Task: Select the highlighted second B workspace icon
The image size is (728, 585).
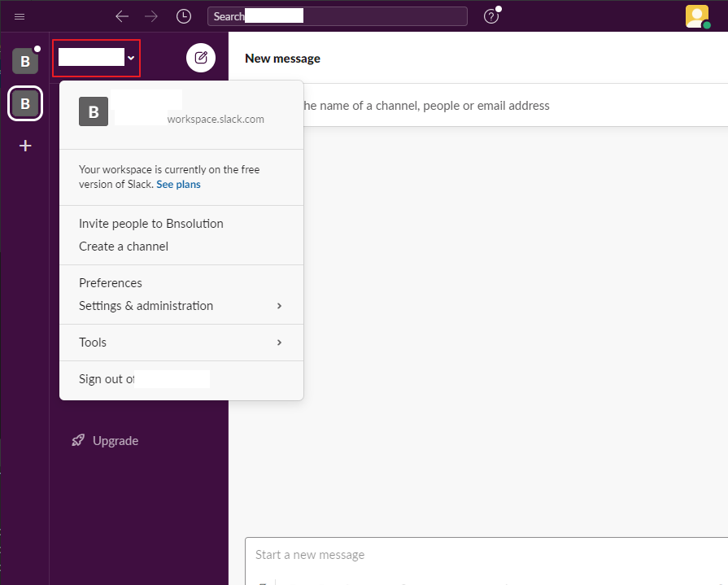Action: tap(25, 103)
